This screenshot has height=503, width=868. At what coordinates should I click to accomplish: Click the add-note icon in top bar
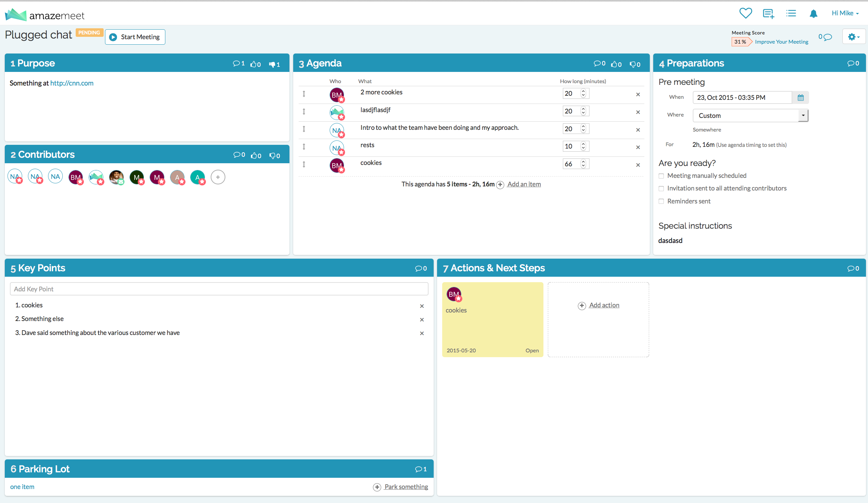[768, 14]
